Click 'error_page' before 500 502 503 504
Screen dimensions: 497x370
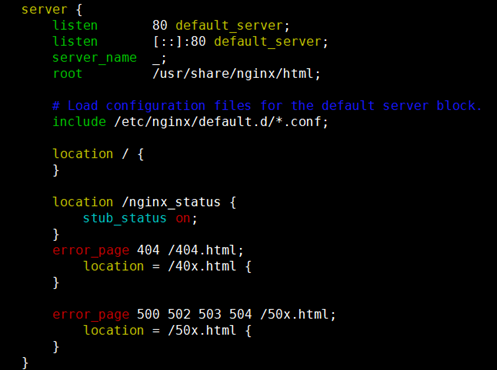pos(91,314)
